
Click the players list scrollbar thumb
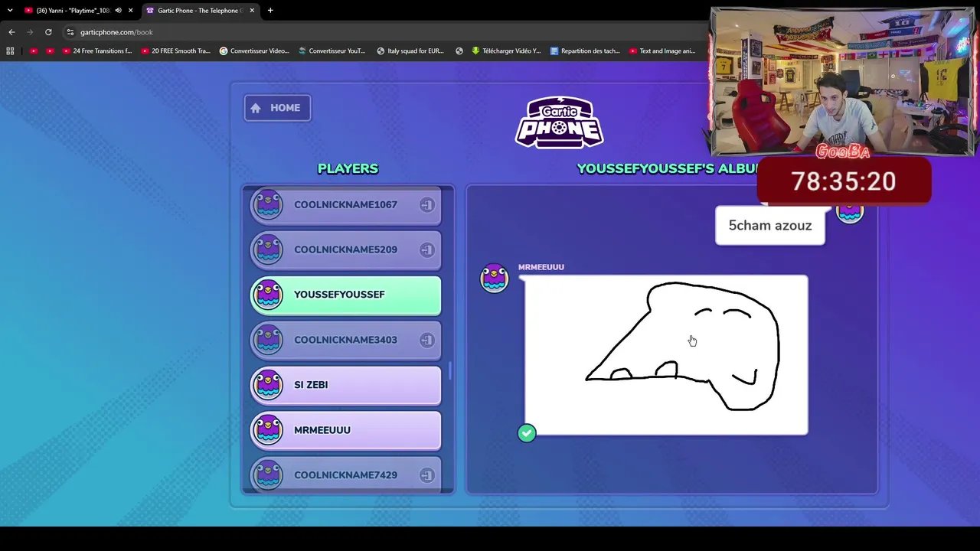(x=450, y=370)
